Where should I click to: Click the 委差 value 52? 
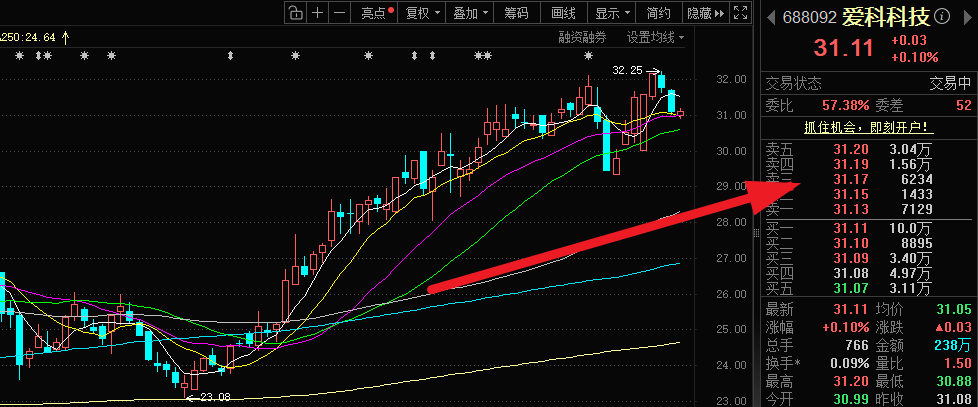click(964, 106)
